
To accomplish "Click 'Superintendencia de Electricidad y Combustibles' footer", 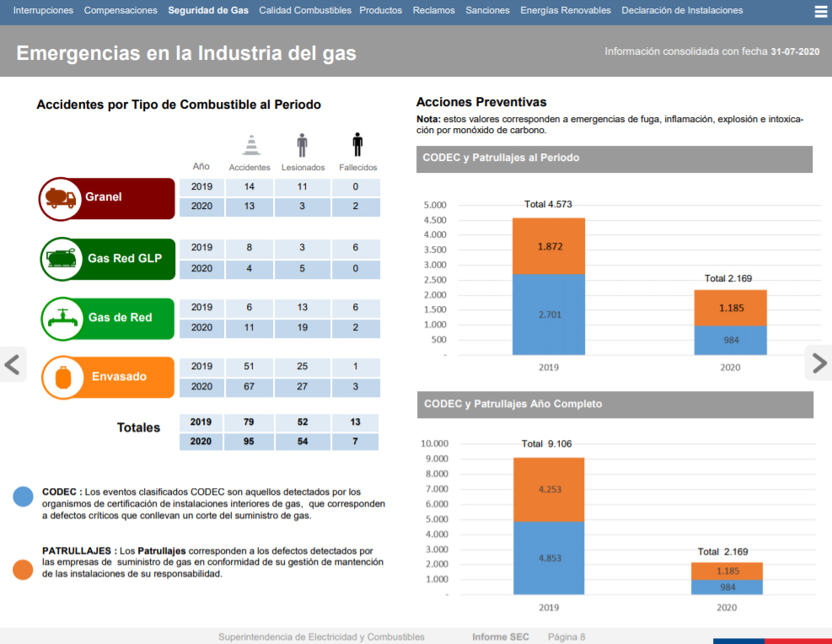I will click(321, 637).
